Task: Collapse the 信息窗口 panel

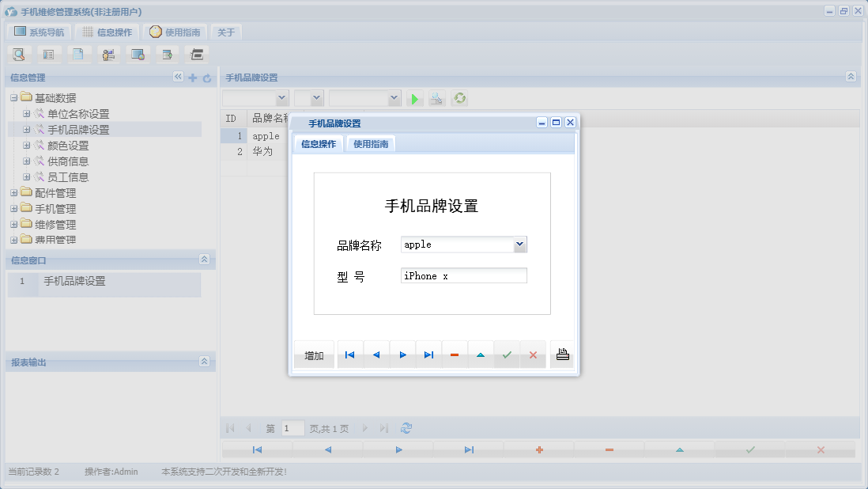Action: click(205, 260)
